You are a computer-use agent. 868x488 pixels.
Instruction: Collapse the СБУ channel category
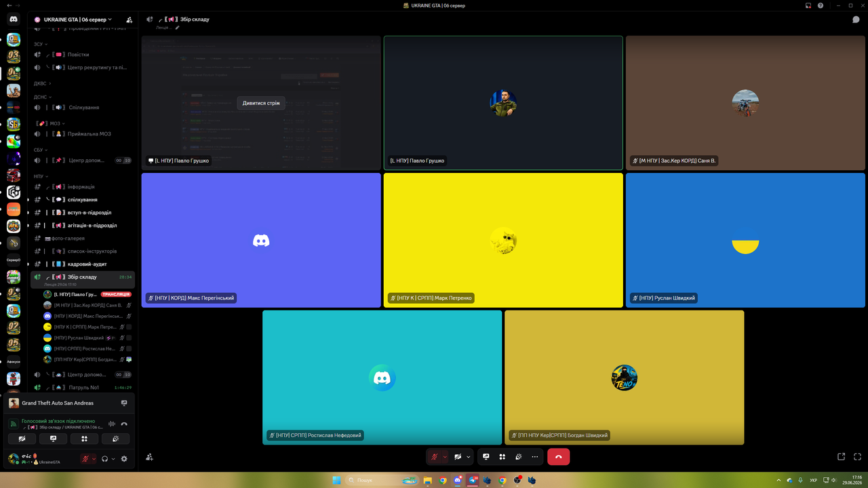tap(40, 150)
